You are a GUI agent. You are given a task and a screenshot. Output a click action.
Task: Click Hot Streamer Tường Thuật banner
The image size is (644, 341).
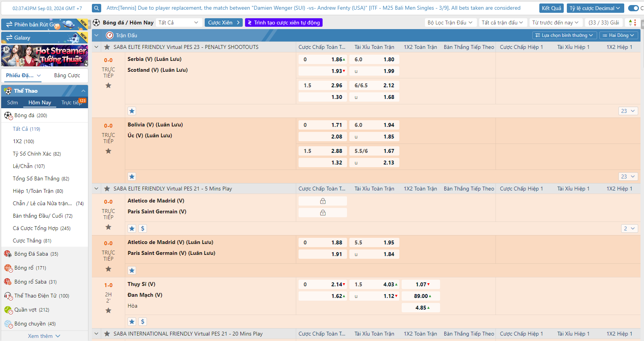pyautogui.click(x=45, y=56)
